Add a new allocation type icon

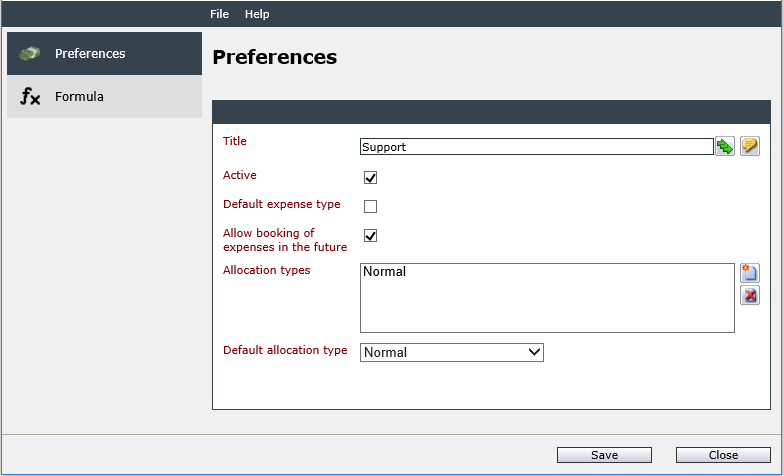(x=750, y=273)
